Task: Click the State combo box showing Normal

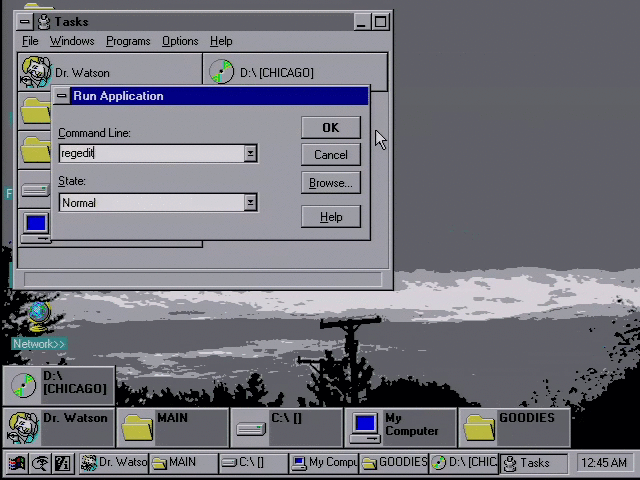Action: pos(158,202)
